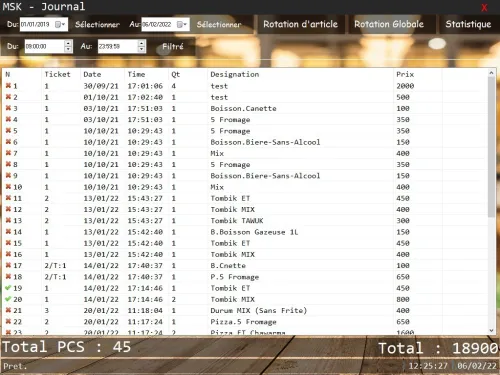The image size is (500, 375).
Task: Click the Sélectionner button next to Du date
Action: [x=97, y=24]
